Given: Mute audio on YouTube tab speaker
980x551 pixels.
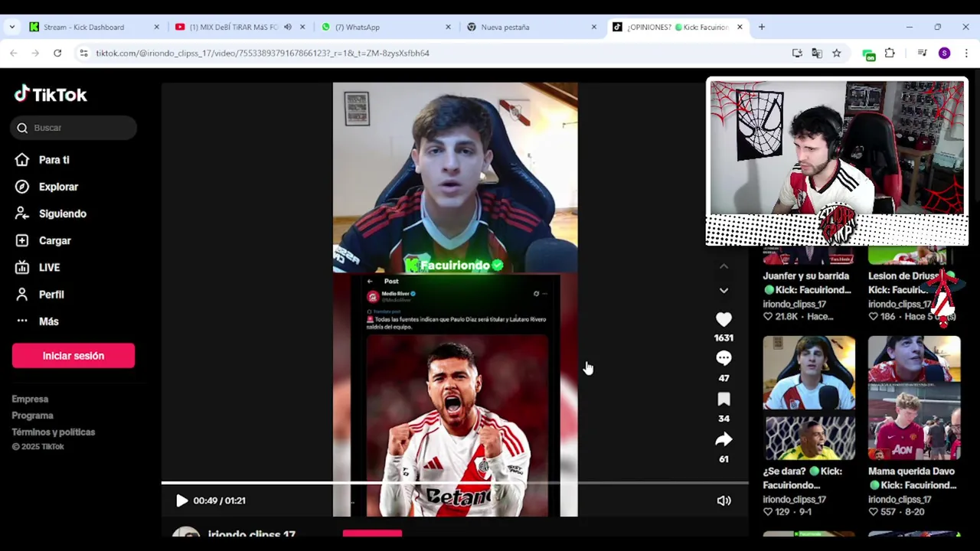Looking at the screenshot, I should point(287,27).
